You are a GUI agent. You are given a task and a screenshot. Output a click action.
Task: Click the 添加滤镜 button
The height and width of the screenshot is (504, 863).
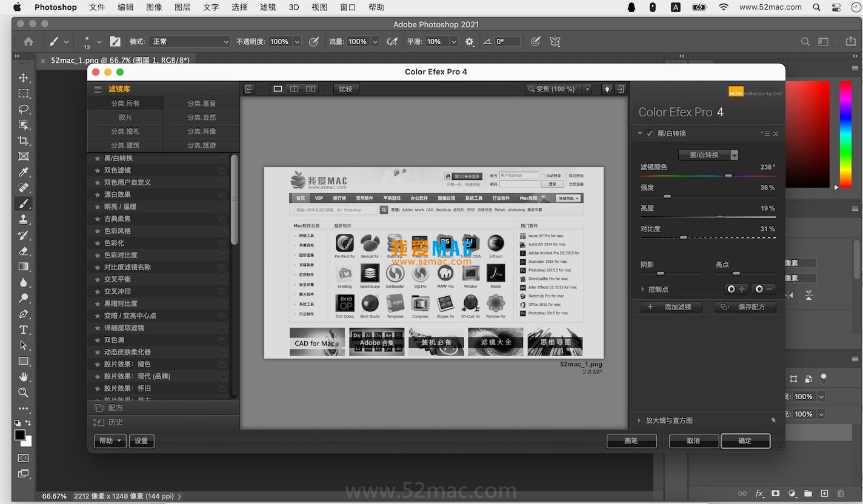coord(671,307)
